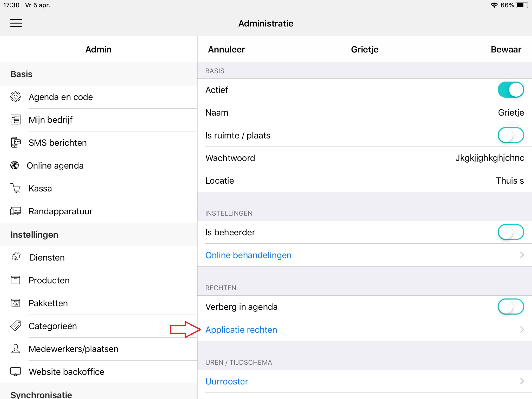The width and height of the screenshot is (532, 399).
Task: Click the gear icon for Agenda en code
Action: click(16, 97)
